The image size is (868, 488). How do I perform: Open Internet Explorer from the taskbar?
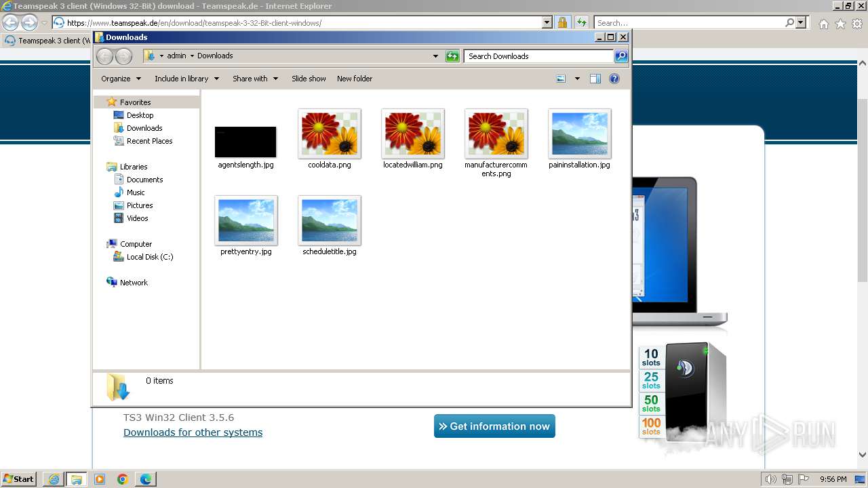click(54, 479)
